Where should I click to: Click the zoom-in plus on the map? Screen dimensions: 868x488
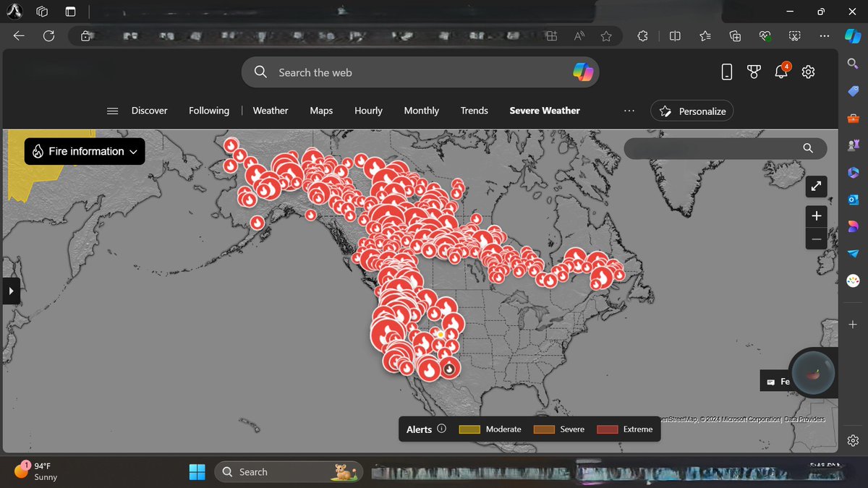click(816, 215)
